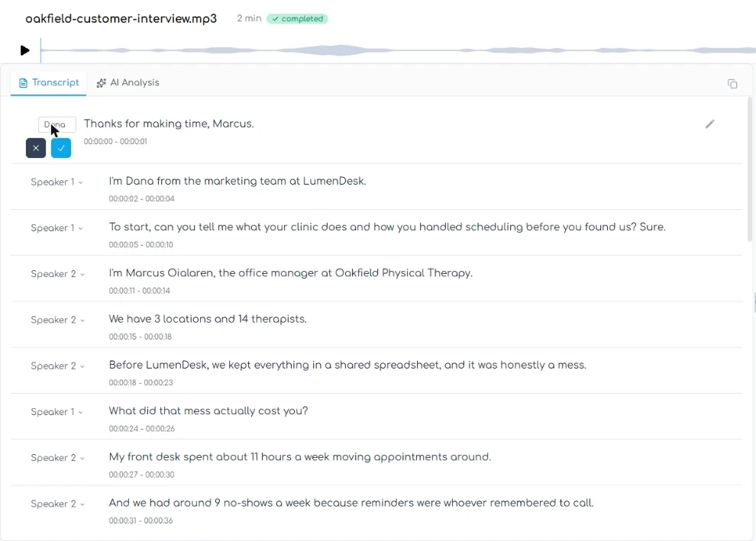Click the transcript vertical scrollbar
756x541 pixels.
750,169
